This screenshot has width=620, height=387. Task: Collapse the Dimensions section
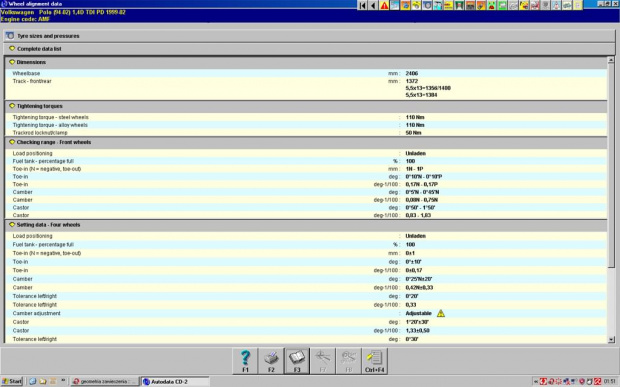click(306, 62)
